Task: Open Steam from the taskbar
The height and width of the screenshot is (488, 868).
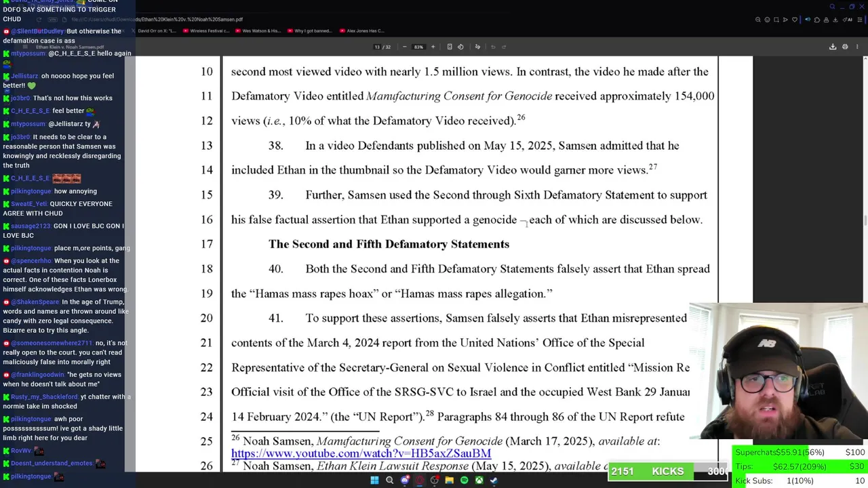Action: click(494, 481)
